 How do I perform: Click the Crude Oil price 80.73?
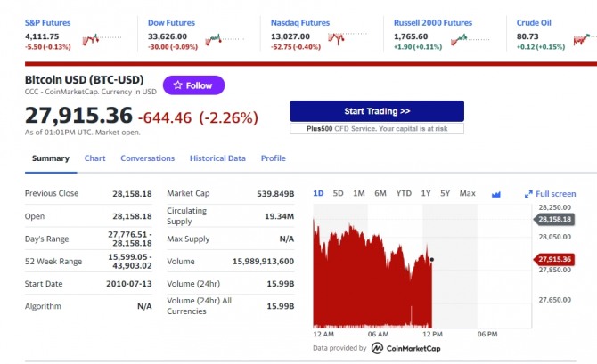(527, 36)
